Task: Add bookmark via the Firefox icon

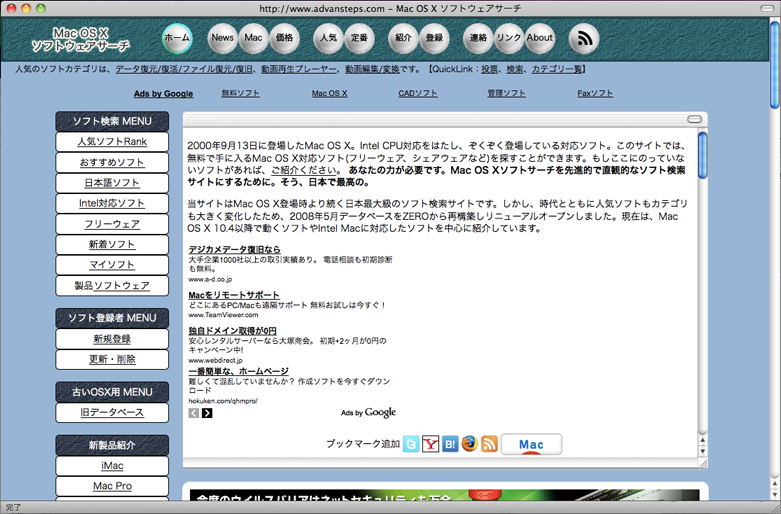Action: (470, 444)
